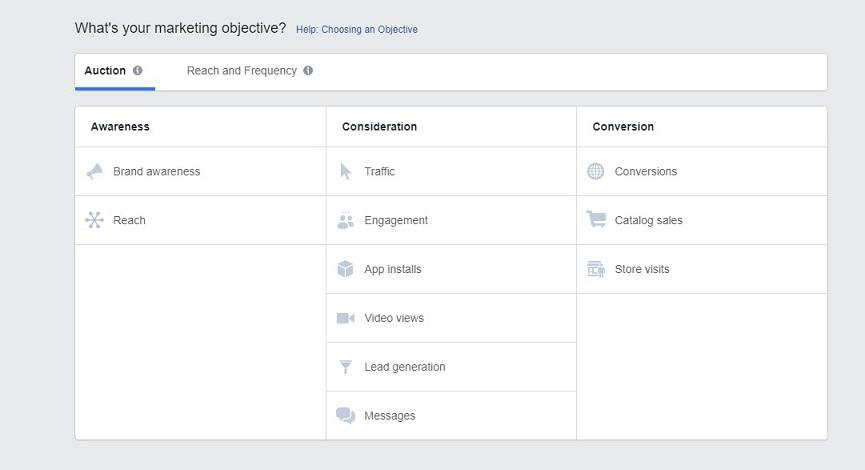Click the Lead generation funnel icon
Image resolution: width=865 pixels, height=470 pixels.
coord(346,367)
